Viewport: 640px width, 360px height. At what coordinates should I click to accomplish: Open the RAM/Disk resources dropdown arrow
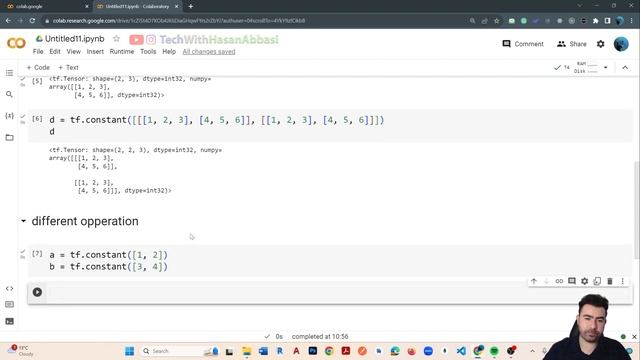point(606,67)
